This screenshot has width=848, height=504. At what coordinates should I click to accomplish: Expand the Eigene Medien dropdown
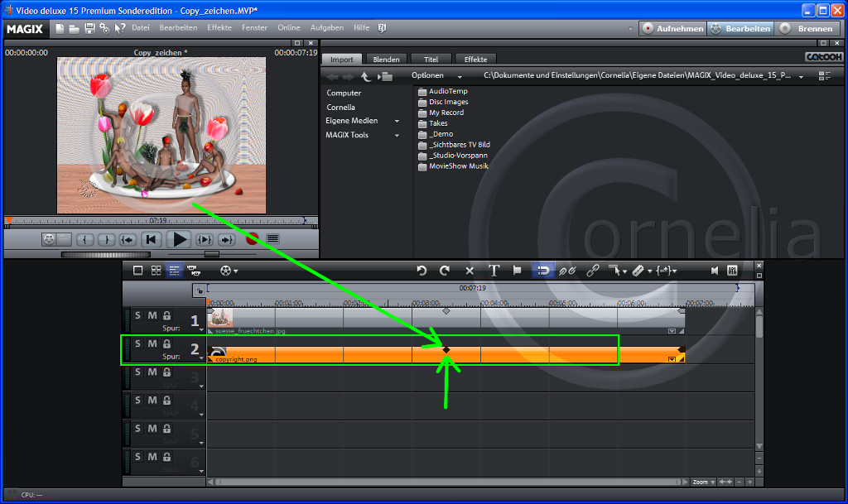pyautogui.click(x=397, y=121)
